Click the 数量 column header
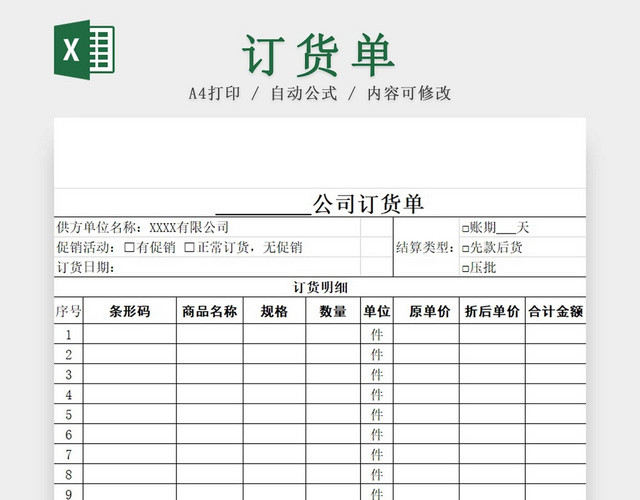Viewport: 640px width, 500px height. click(333, 311)
